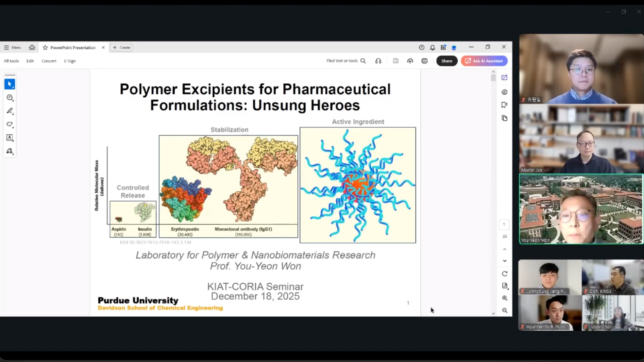Select the highlight pen tool
Viewport: 644px width, 362px height.
coord(9,111)
